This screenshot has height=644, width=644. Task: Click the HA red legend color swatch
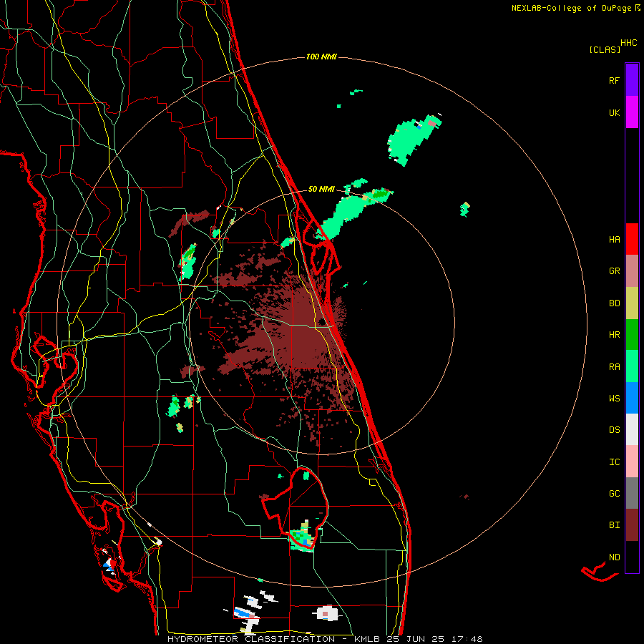click(632, 239)
